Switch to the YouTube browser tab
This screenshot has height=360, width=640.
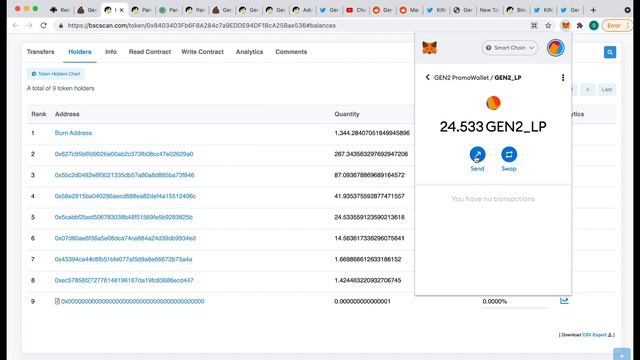pyautogui.click(x=356, y=10)
